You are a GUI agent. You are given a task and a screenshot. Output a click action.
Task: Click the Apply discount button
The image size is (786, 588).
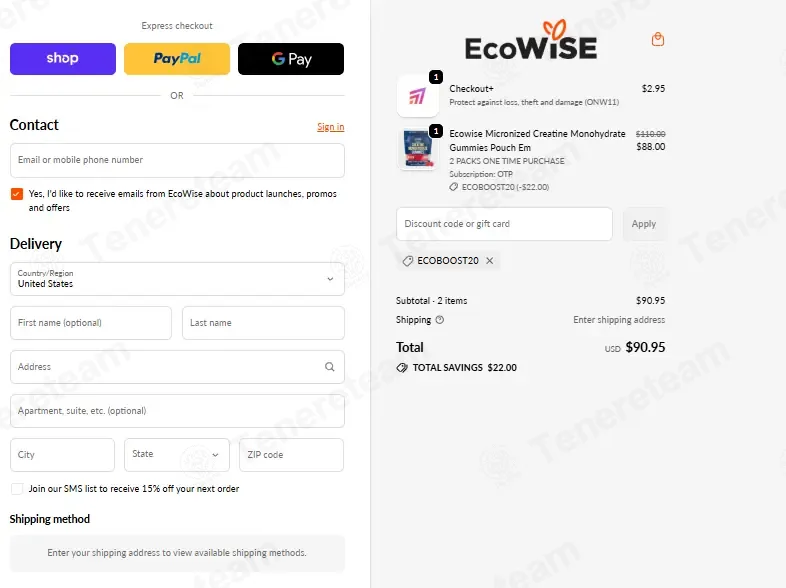(644, 224)
